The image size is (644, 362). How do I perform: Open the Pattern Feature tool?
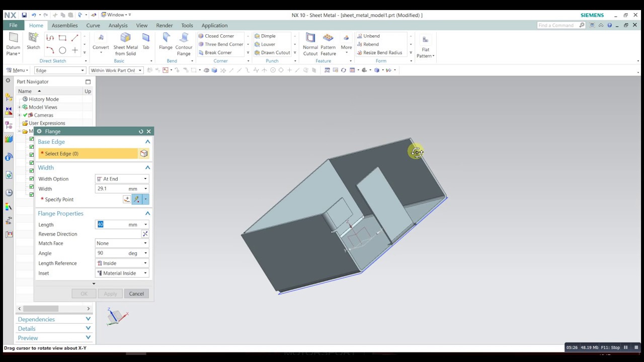point(328,44)
